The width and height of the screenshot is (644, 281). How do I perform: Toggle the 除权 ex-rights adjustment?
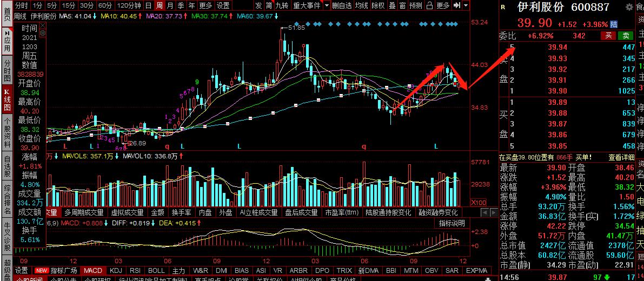pyautogui.click(x=378, y=5)
